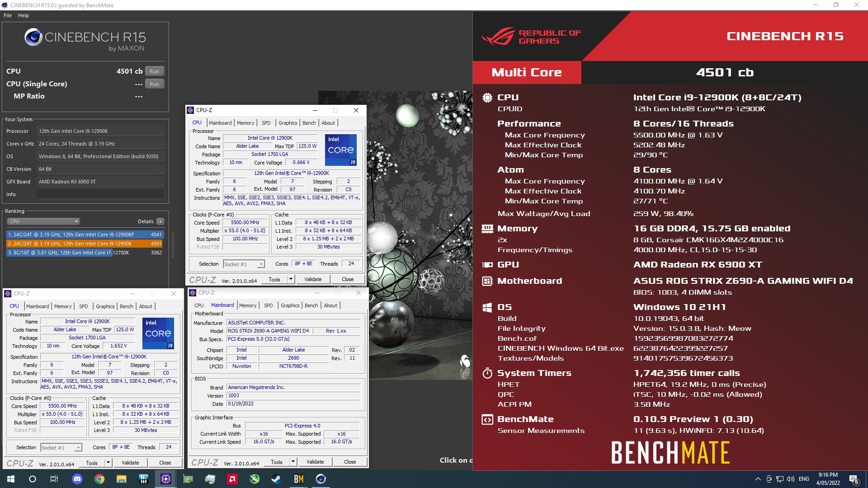Click the BenchMate code-bracket icon
The width and height of the screenshot is (868, 488).
pyautogui.click(x=487, y=419)
